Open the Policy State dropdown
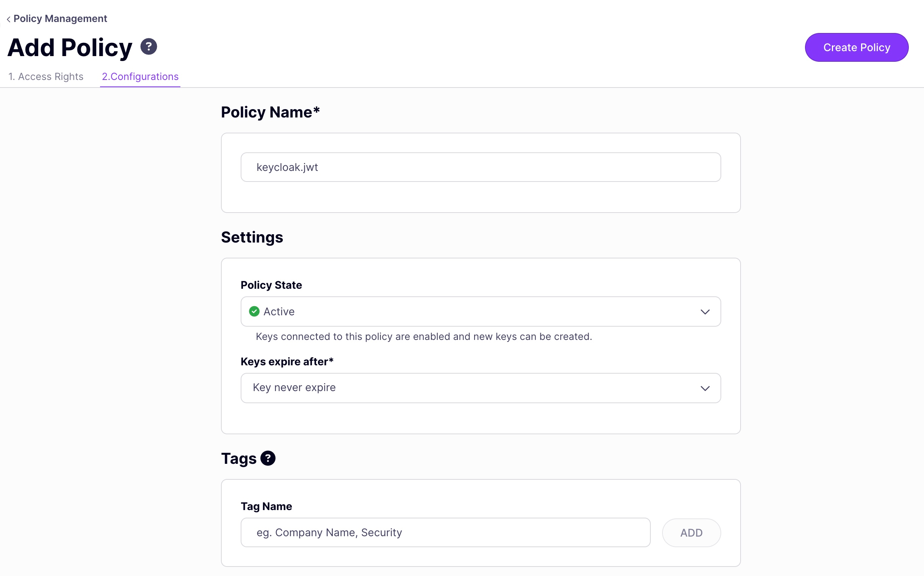924x576 pixels. 480,311
